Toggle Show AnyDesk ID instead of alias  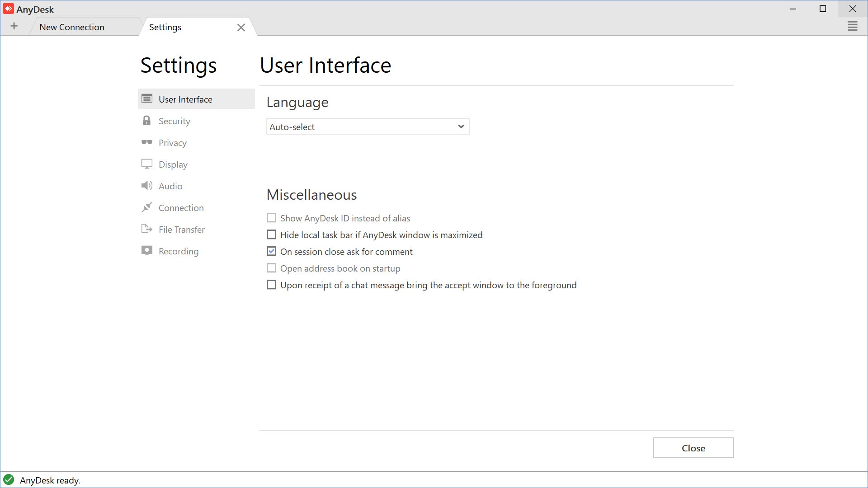point(271,218)
